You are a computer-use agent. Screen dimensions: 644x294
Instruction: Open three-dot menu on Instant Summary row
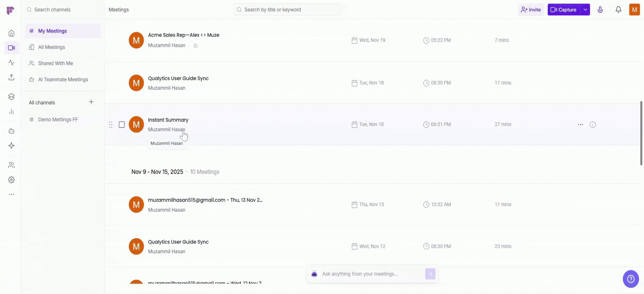tap(581, 125)
